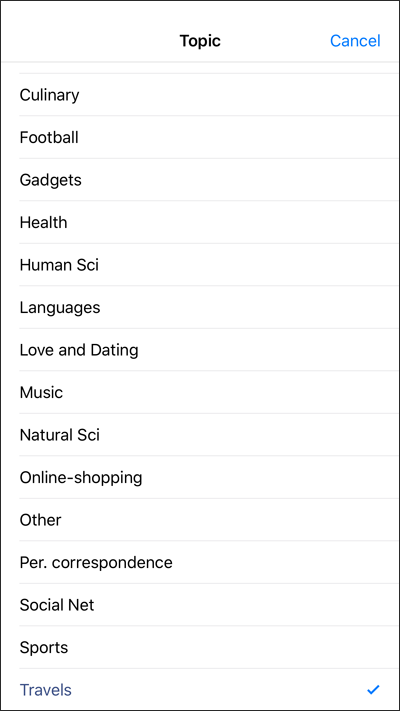Choose Sports from the list

point(200,647)
